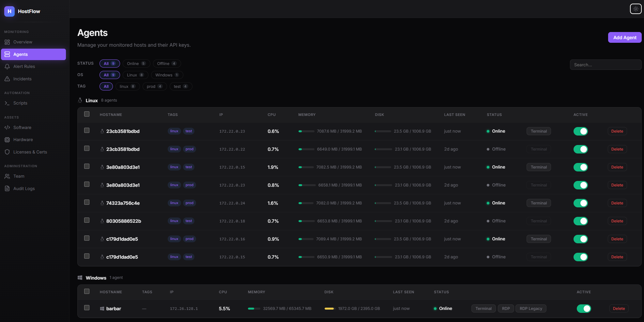Open Incidents from the sidebar
This screenshot has width=644, height=322.
point(23,79)
